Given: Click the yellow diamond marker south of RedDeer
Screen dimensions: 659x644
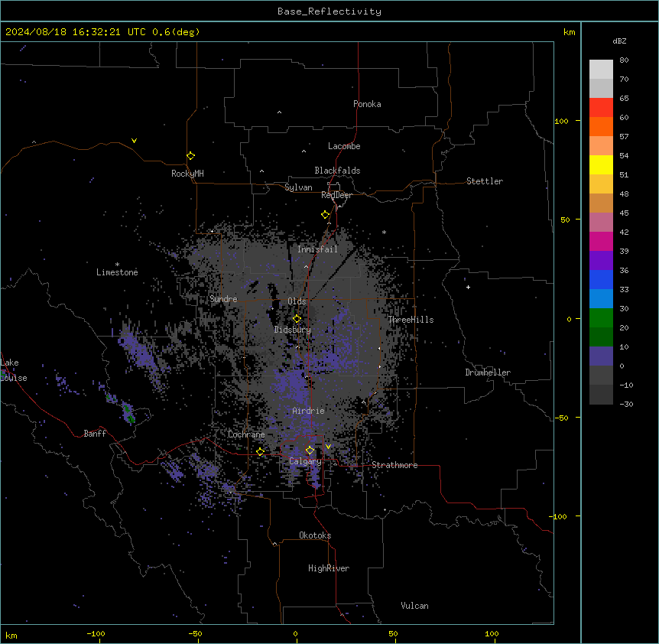Looking at the screenshot, I should point(326,215).
